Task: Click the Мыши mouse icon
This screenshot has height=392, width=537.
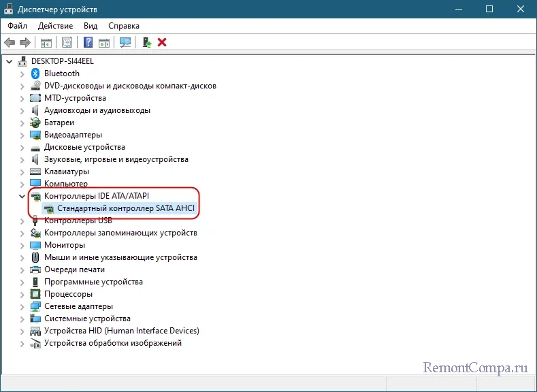Action: [35, 257]
